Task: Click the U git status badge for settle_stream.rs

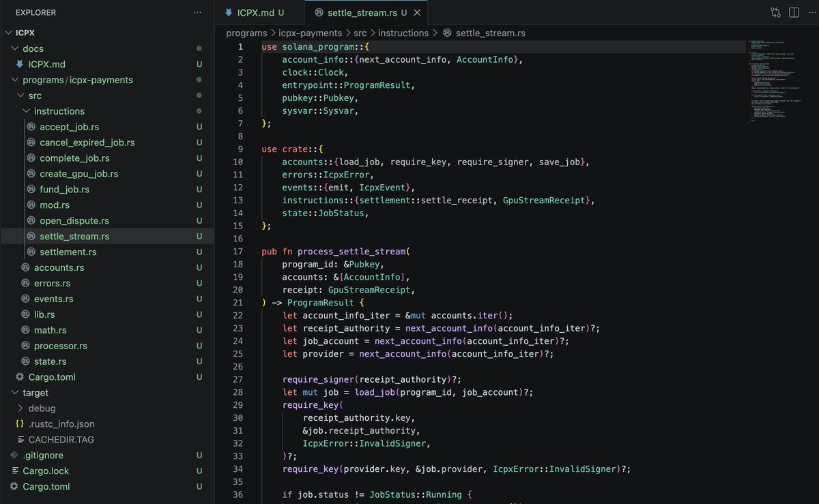Action: coord(199,237)
